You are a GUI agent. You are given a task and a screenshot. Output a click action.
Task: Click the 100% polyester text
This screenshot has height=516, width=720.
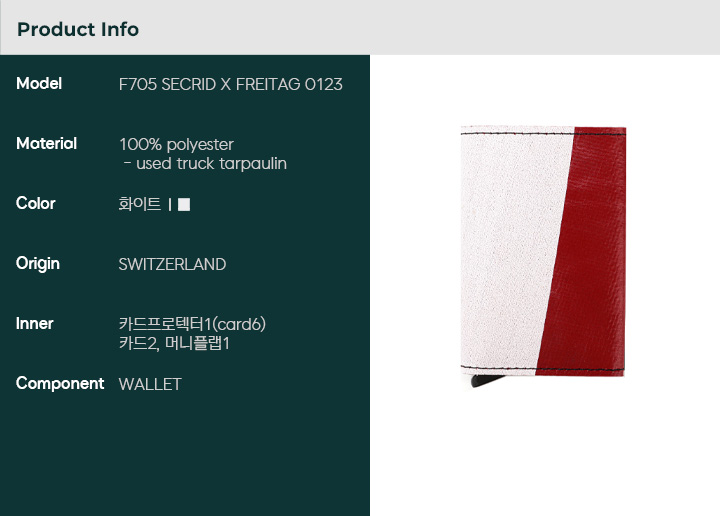pyautogui.click(x=176, y=145)
